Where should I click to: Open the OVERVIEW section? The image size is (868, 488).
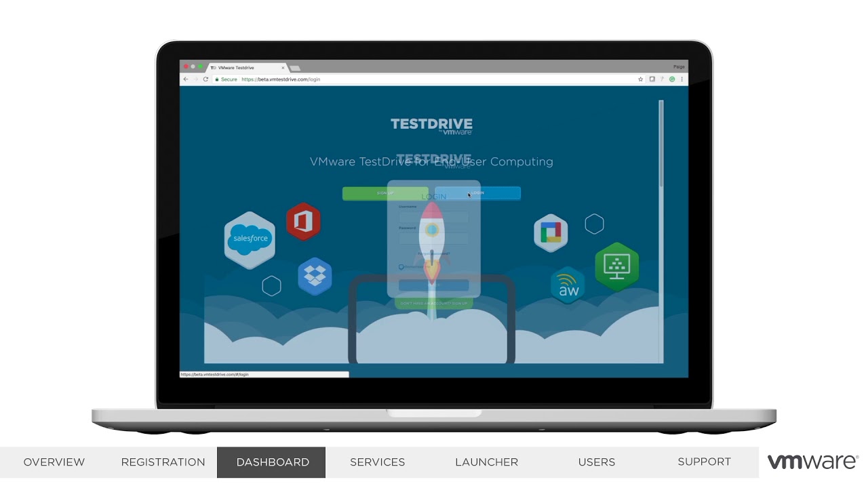point(54,462)
